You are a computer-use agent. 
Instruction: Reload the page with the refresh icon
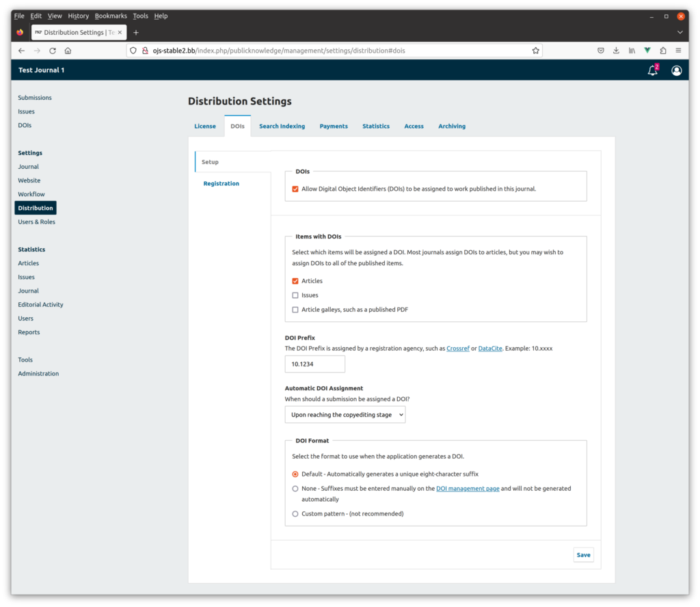(53, 51)
